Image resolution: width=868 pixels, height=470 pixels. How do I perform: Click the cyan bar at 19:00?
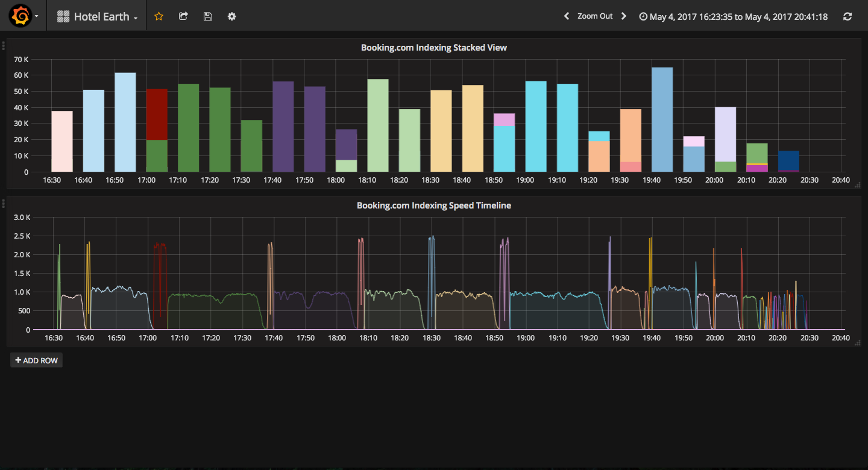pos(536,127)
